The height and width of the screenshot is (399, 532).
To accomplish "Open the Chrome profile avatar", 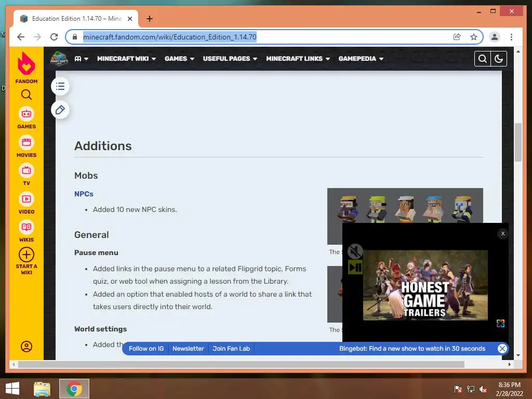I will click(x=495, y=37).
